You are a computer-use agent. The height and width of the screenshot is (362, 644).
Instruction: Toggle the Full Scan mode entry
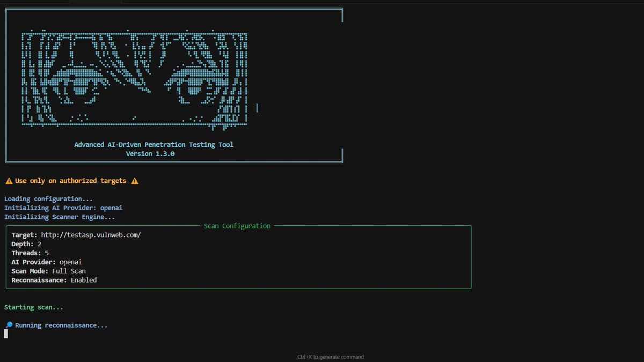coord(48,270)
